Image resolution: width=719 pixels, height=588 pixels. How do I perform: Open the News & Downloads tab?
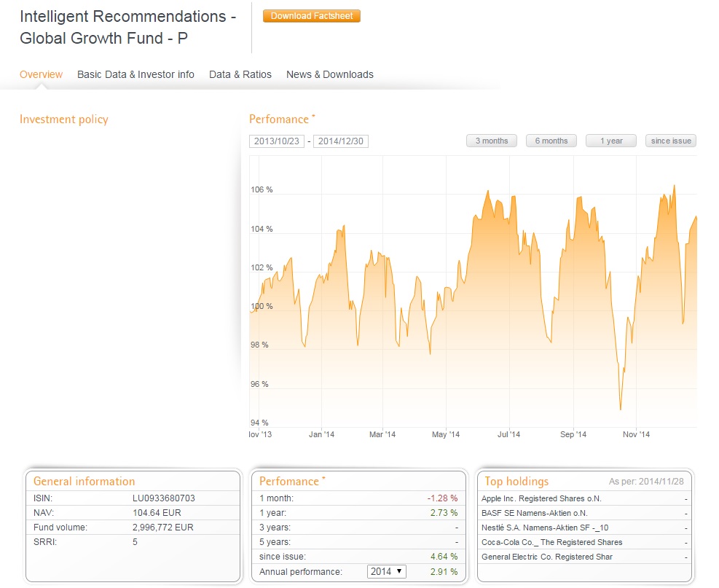tap(329, 74)
